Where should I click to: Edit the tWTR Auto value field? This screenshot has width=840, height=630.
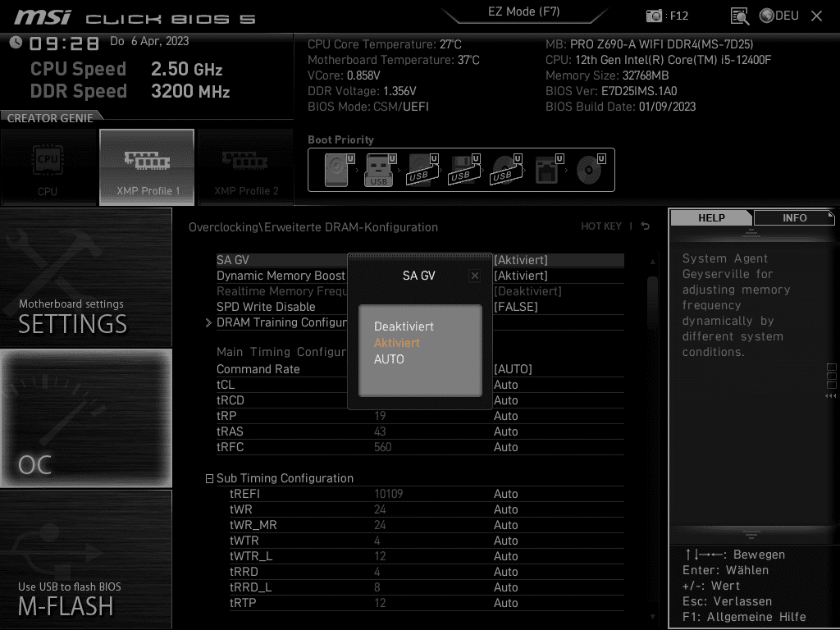coord(505,540)
